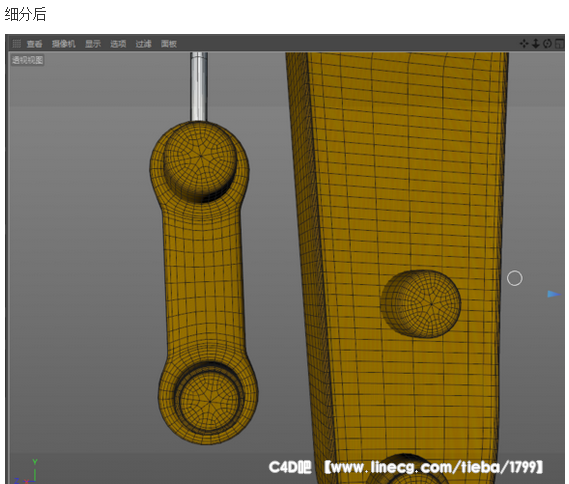569x484 pixels.
Task: Click the XYZ world axis indicator
Action: 27,471
